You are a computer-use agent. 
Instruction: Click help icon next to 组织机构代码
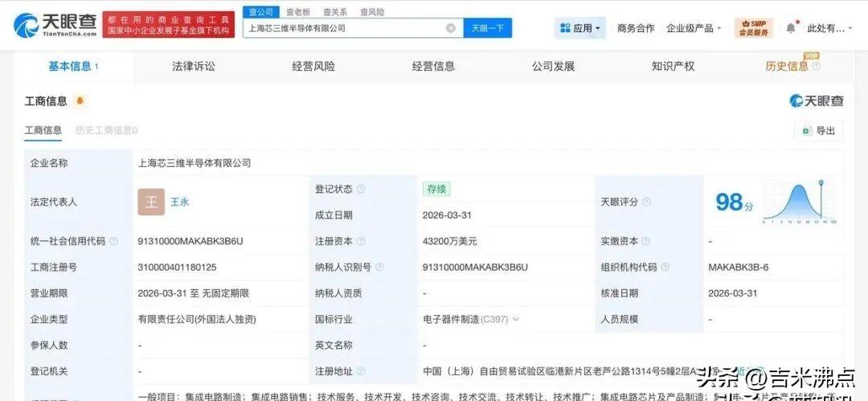pyautogui.click(x=665, y=268)
